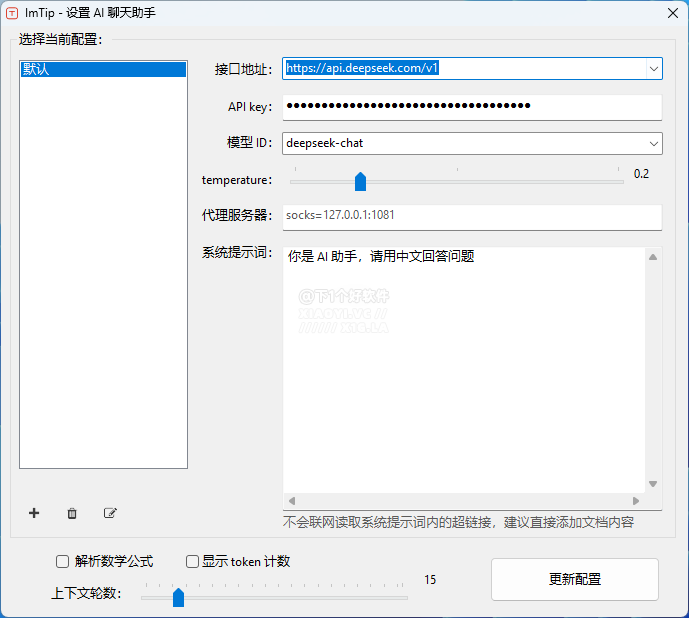Viewport: 689px width, 618px height.
Task: Expand the 接口地址 dropdown arrow
Action: [653, 69]
